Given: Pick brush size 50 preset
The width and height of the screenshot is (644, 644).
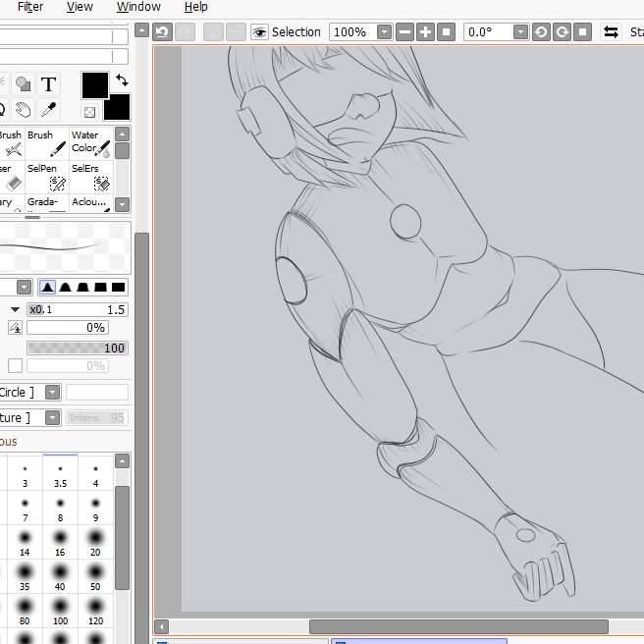Looking at the screenshot, I should [95, 576].
